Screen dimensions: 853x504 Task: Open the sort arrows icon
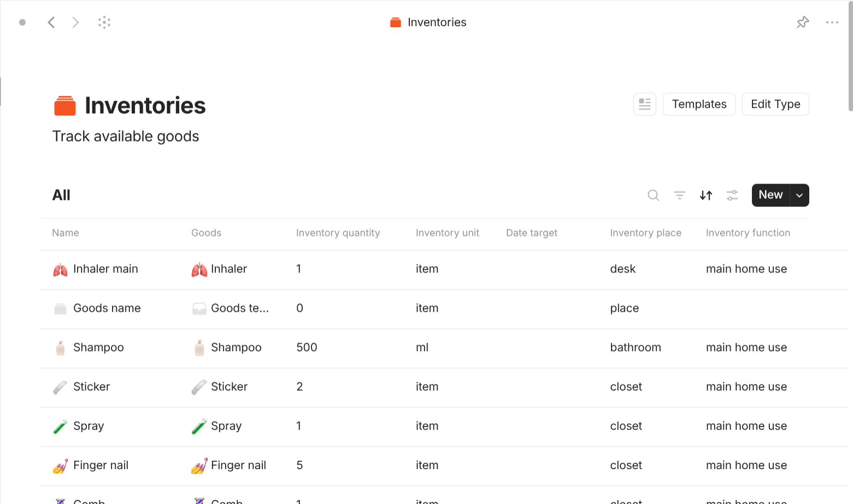705,195
